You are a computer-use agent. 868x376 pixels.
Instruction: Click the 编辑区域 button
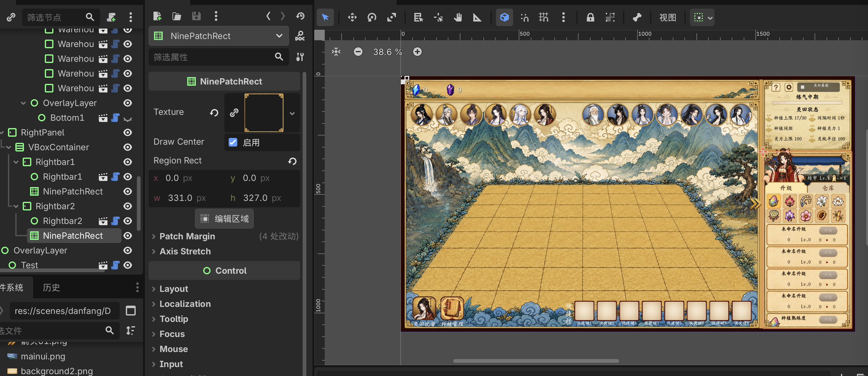tap(224, 218)
